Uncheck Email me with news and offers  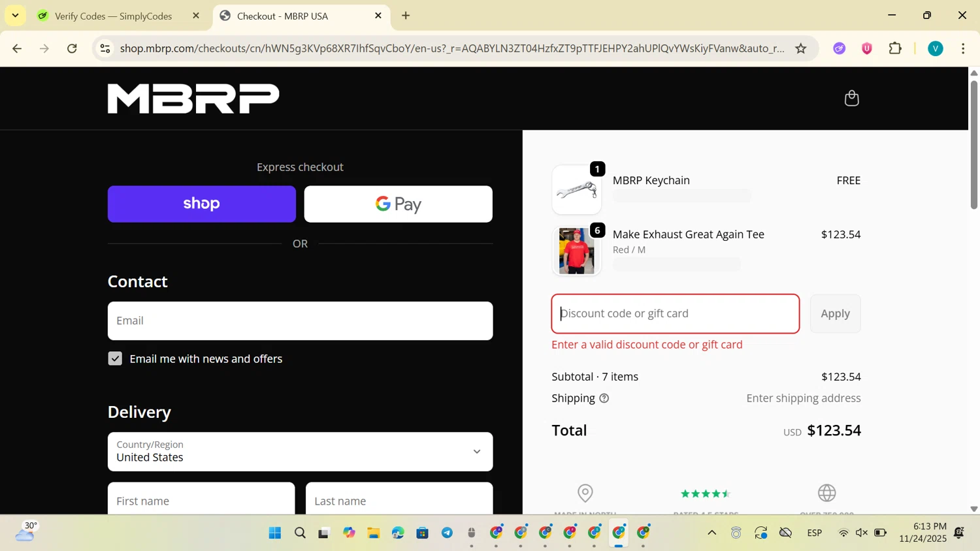(115, 358)
